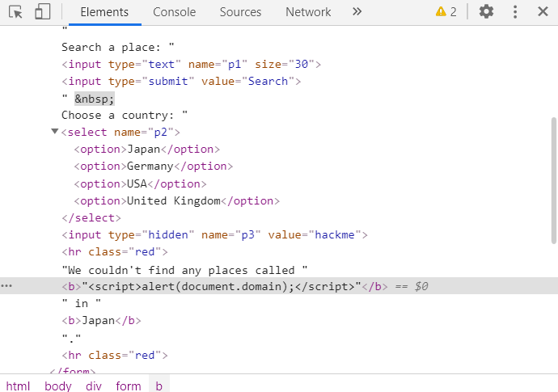Select the first hr class="red" node
This screenshot has width=558, height=392.
click(x=115, y=252)
